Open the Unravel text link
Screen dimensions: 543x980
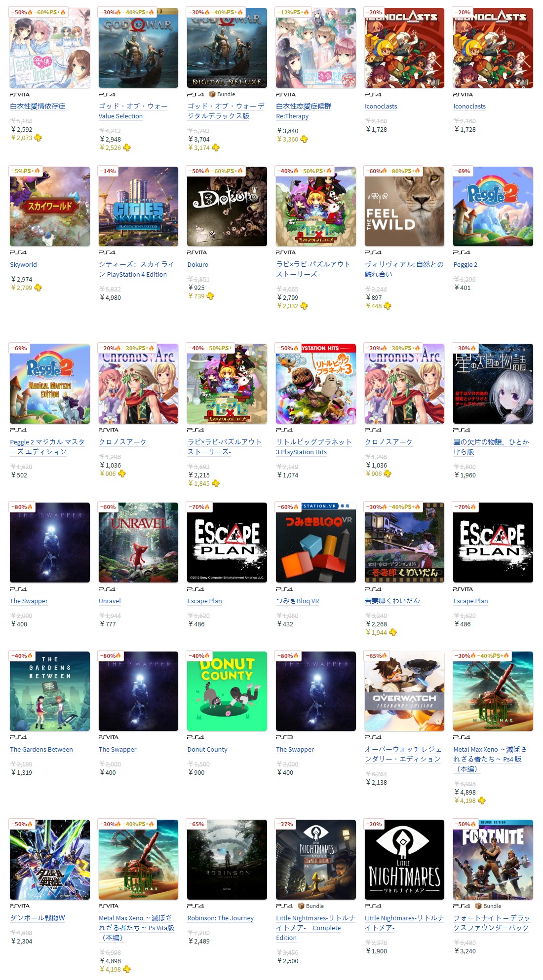coord(110,601)
